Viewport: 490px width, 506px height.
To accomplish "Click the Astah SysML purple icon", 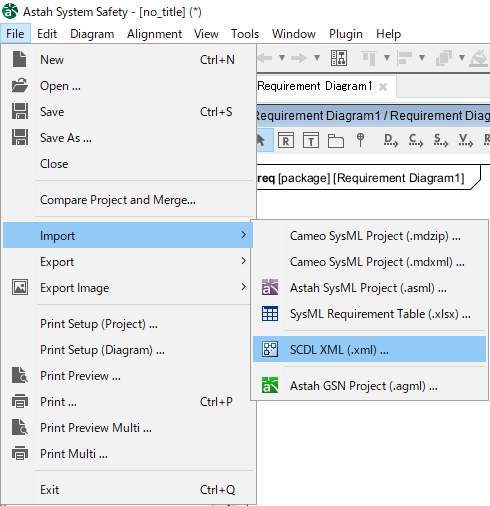I will coord(270,287).
